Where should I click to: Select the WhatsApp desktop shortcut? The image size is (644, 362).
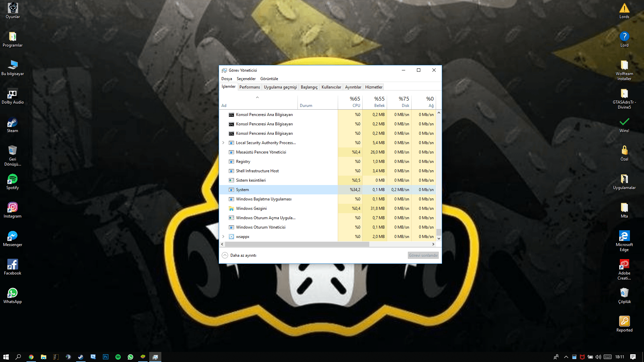pyautogui.click(x=13, y=296)
